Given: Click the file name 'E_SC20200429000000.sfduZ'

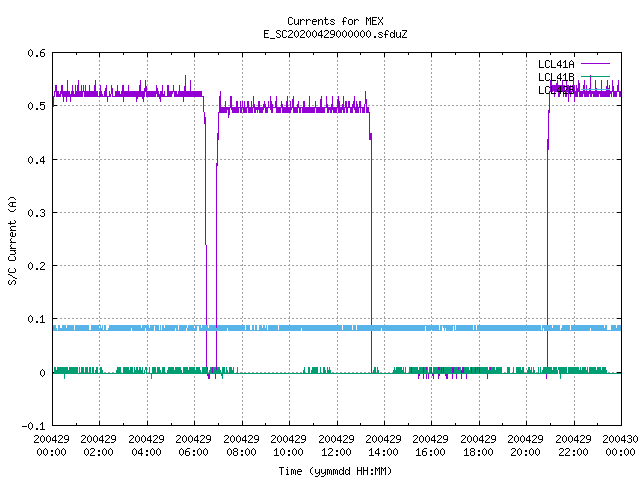Looking at the screenshot, I should point(335,34).
